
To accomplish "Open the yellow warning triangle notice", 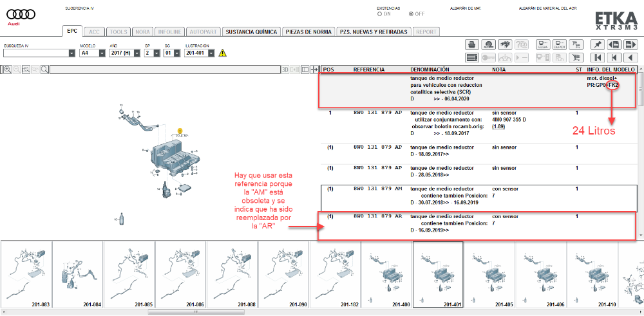I will pos(223,53).
